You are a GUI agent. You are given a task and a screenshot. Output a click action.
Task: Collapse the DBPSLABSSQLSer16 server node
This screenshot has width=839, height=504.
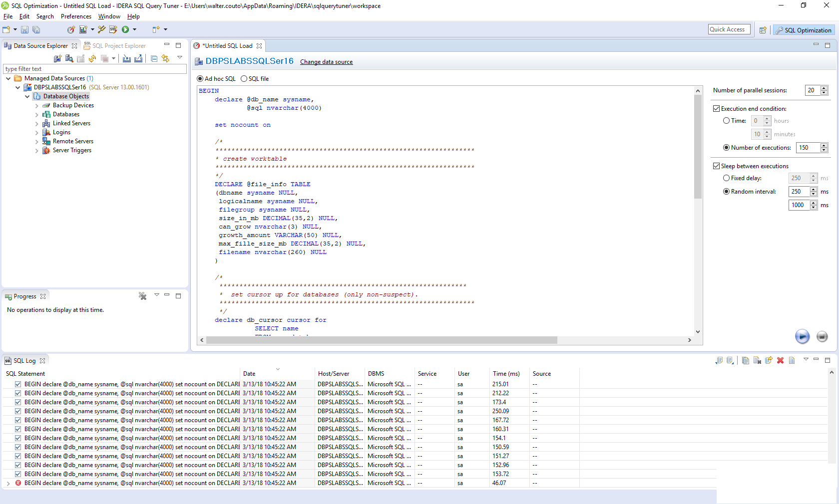pos(17,87)
